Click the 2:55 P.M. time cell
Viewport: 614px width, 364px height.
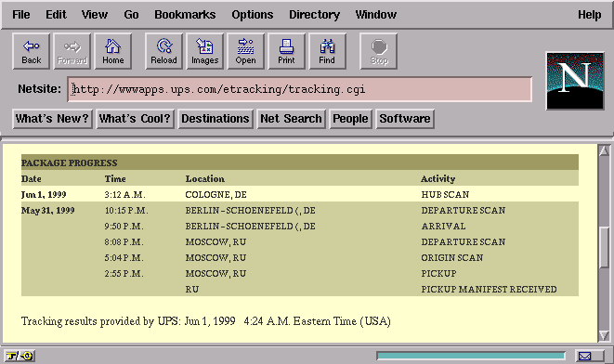coord(124,274)
